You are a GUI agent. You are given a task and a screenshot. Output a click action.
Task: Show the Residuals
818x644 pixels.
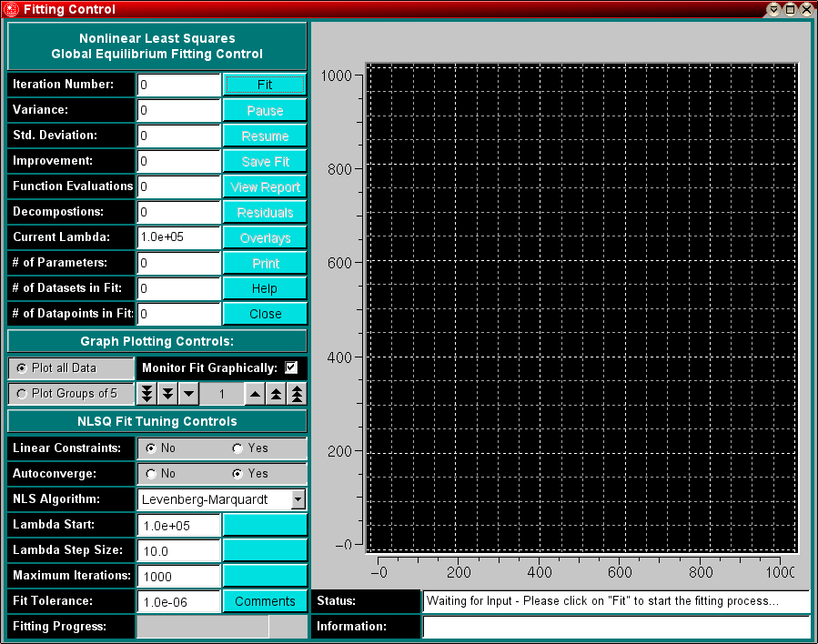pos(265,212)
